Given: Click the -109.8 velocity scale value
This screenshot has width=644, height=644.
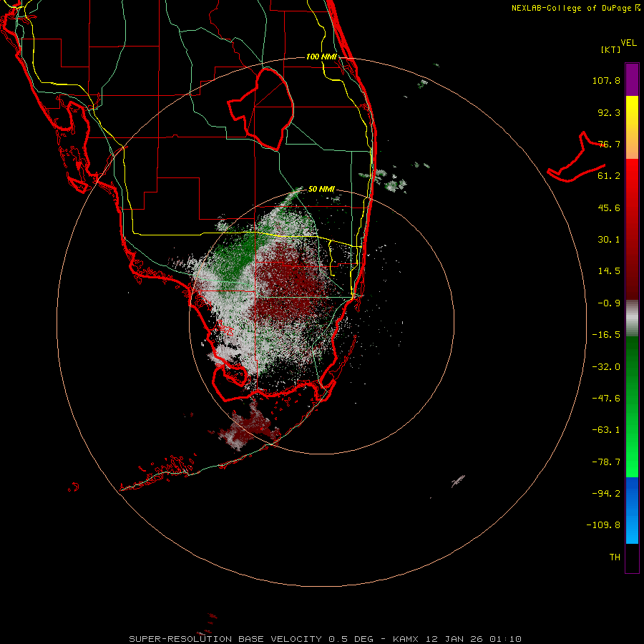Looking at the screenshot, I should [603, 525].
